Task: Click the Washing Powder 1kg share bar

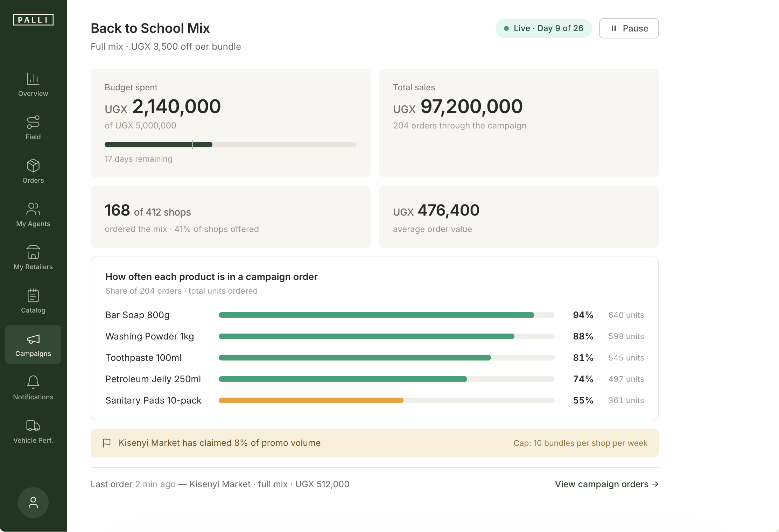Action: click(x=386, y=336)
